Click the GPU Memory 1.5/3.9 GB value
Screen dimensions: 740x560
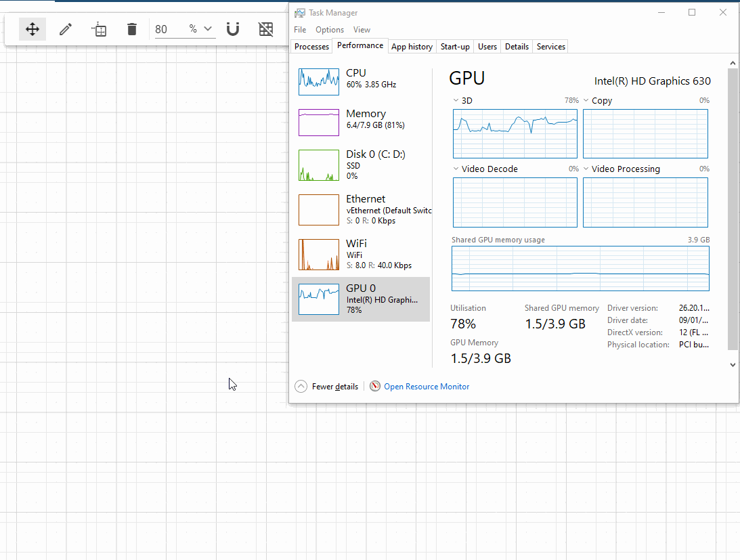(481, 358)
